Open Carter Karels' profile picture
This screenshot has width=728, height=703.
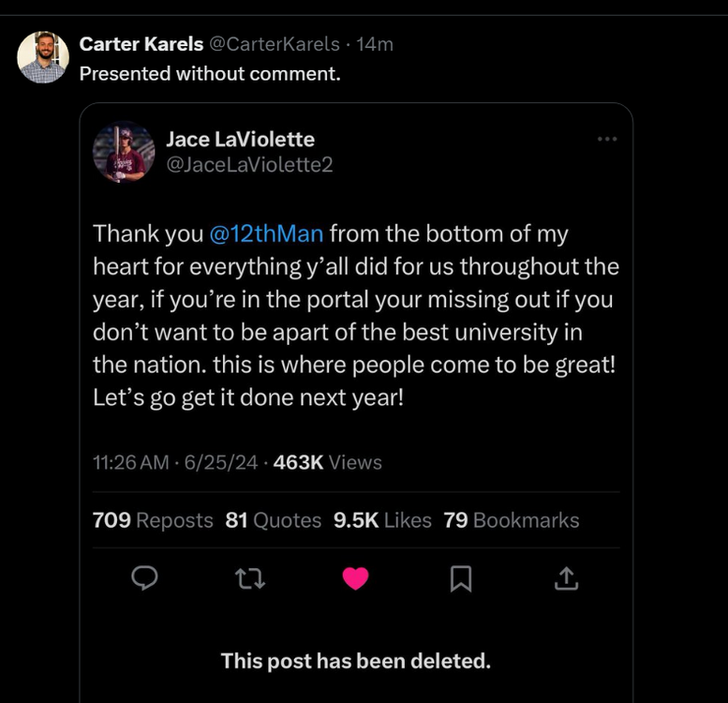point(43,57)
